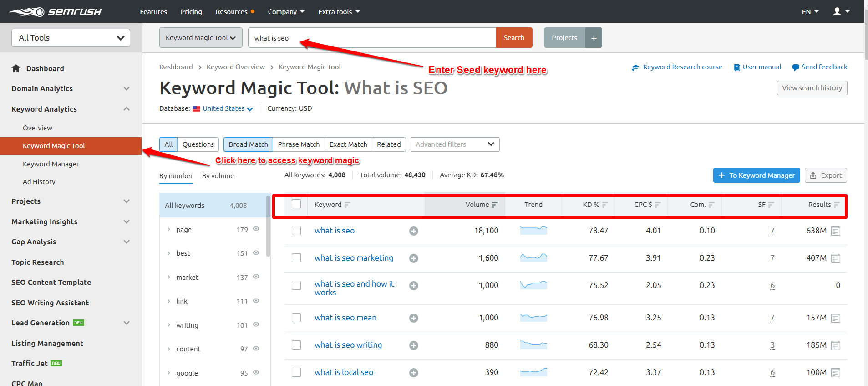Image resolution: width=868 pixels, height=386 pixels.
Task: Check the box for 'what is seo mean'
Action: [x=296, y=318]
